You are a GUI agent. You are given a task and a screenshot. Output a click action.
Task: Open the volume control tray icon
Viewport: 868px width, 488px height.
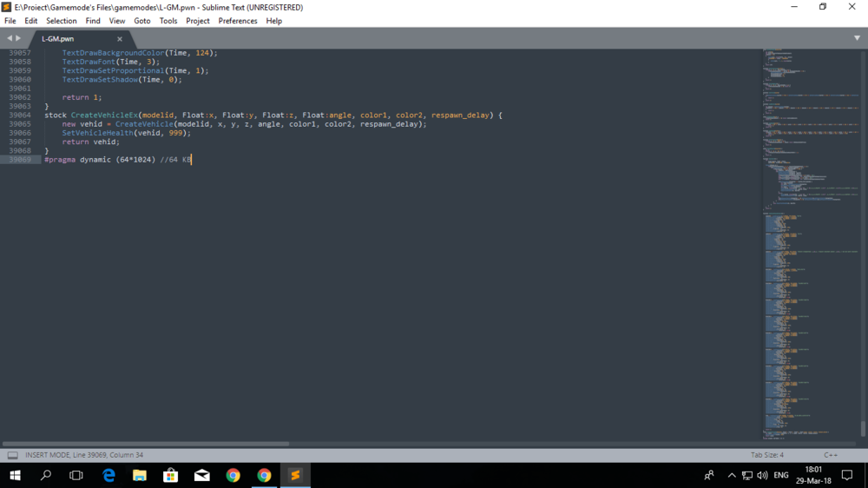(762, 475)
